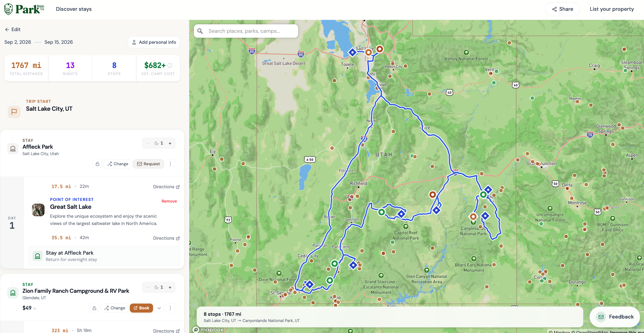644x333 pixels.
Task: Click Change for the Zion Family Ranch stay
Action: (115, 308)
